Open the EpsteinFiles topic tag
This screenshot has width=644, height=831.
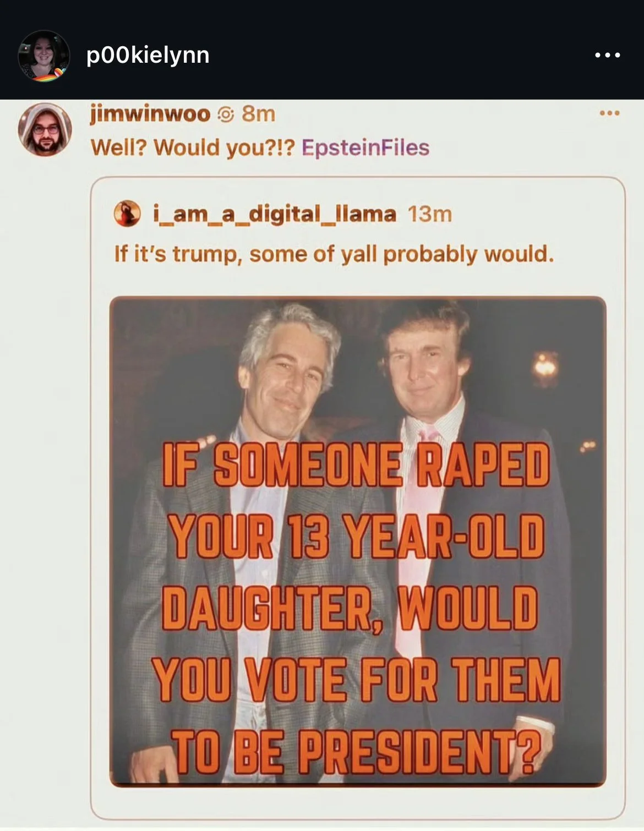click(365, 147)
